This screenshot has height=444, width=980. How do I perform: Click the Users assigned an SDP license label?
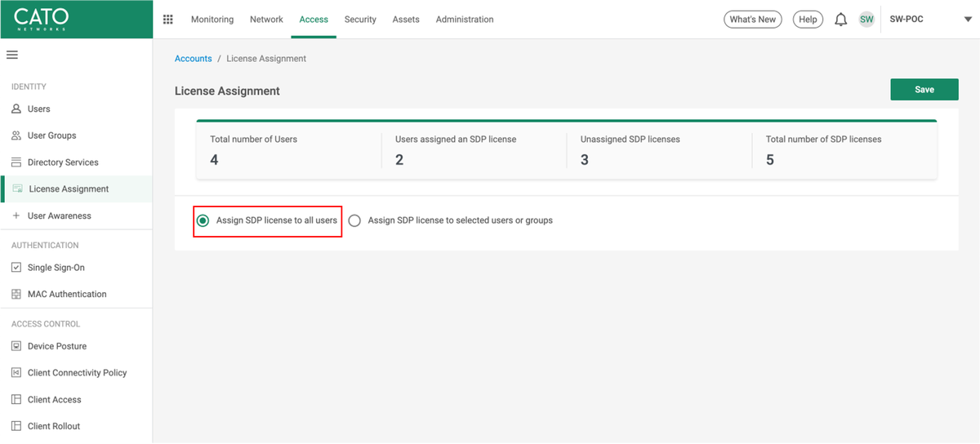point(456,140)
